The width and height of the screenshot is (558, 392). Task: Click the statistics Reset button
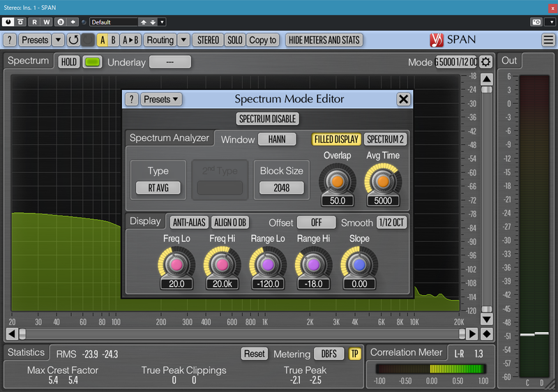[x=254, y=354]
